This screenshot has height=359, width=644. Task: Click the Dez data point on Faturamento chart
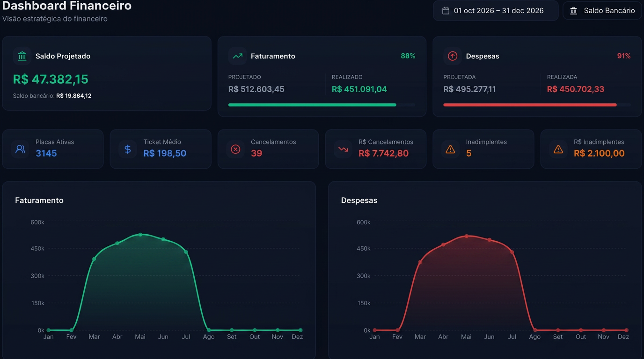tap(300, 330)
